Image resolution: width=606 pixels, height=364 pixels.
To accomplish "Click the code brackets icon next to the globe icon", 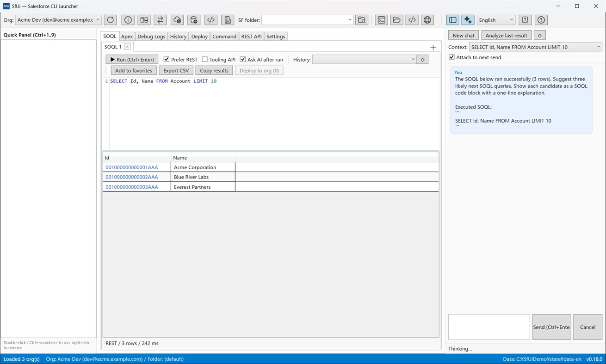I will tap(412, 20).
